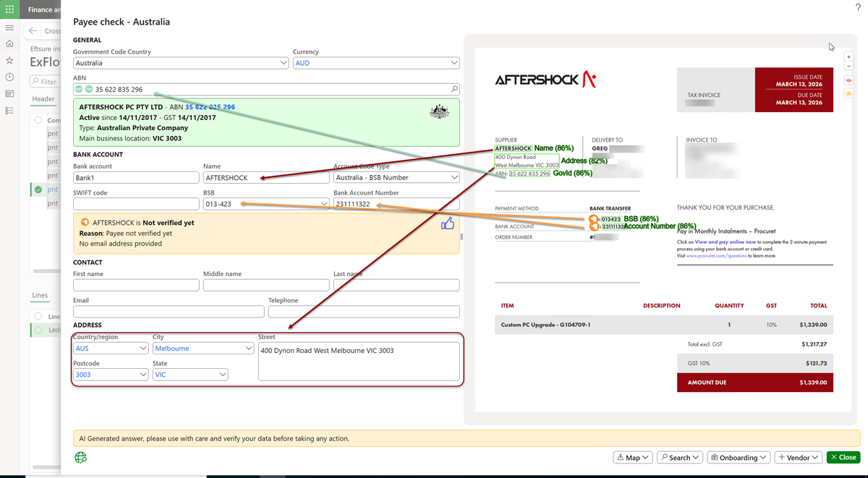Click the First name field

136,285
